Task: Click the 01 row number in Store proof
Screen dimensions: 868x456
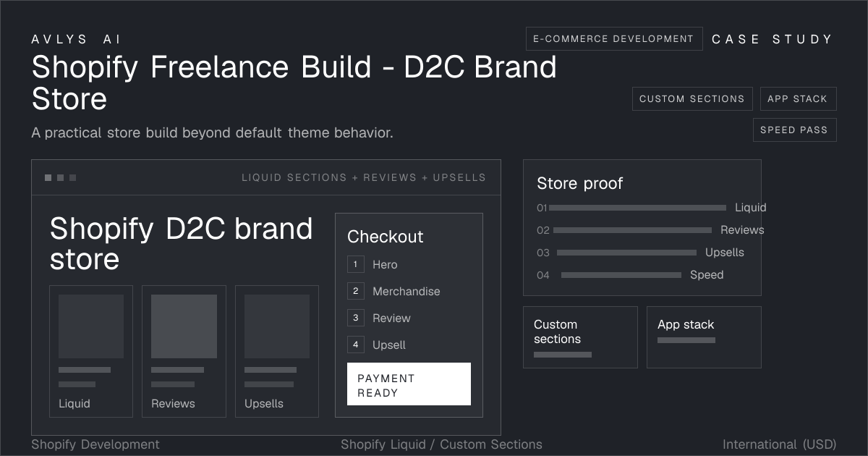Action: point(542,208)
